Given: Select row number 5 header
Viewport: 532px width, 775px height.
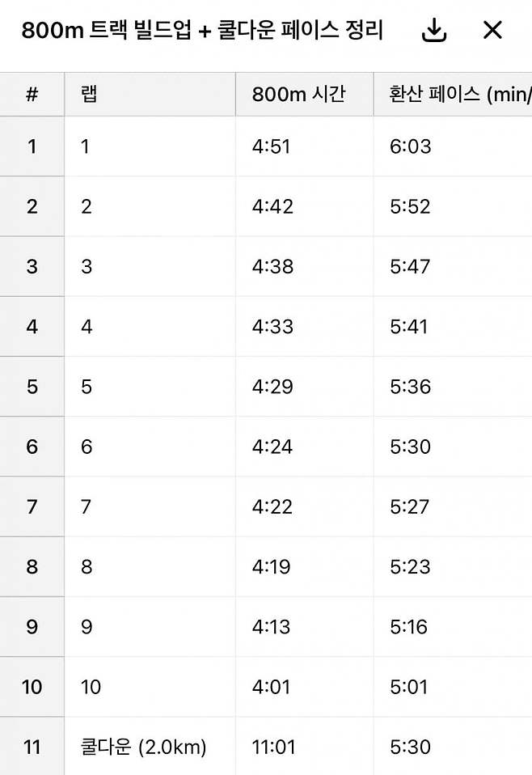Looking at the screenshot, I should tap(32, 387).
